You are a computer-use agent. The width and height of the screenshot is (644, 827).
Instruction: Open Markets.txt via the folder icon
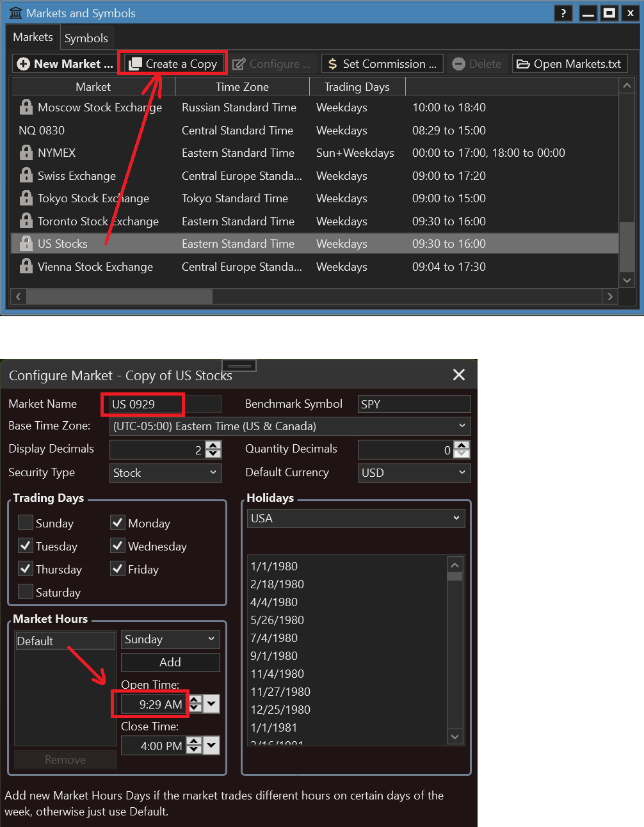(x=523, y=64)
